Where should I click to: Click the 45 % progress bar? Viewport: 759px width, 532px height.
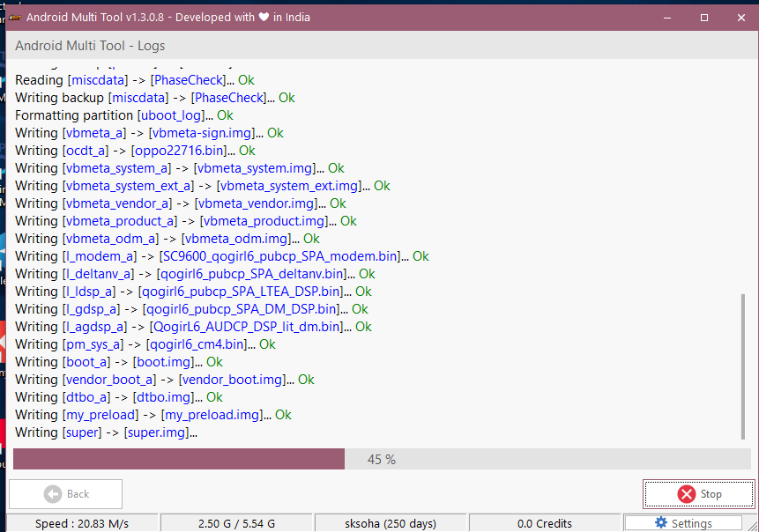coord(381,460)
